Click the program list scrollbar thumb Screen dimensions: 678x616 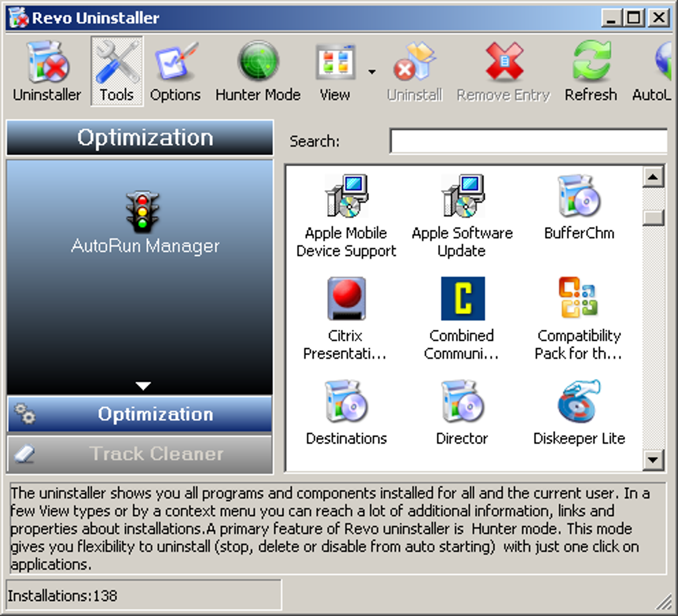point(653,218)
